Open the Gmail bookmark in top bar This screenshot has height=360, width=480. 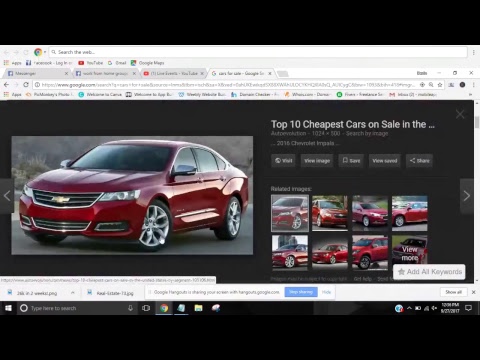click(117, 63)
